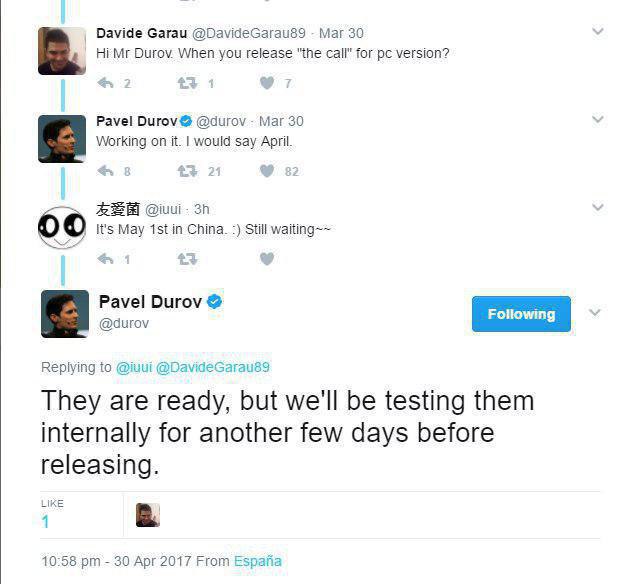Reply to Davide Garau's tweet
Viewport: 628px width, 584px height.
pyautogui.click(x=106, y=83)
